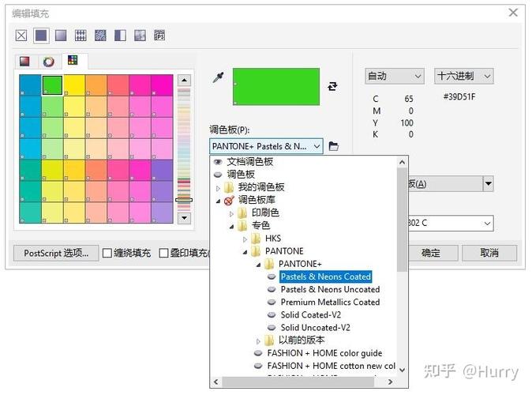Click the palette tree scroll right arrow
The width and height of the screenshot is (532, 395).
pos(390,382)
